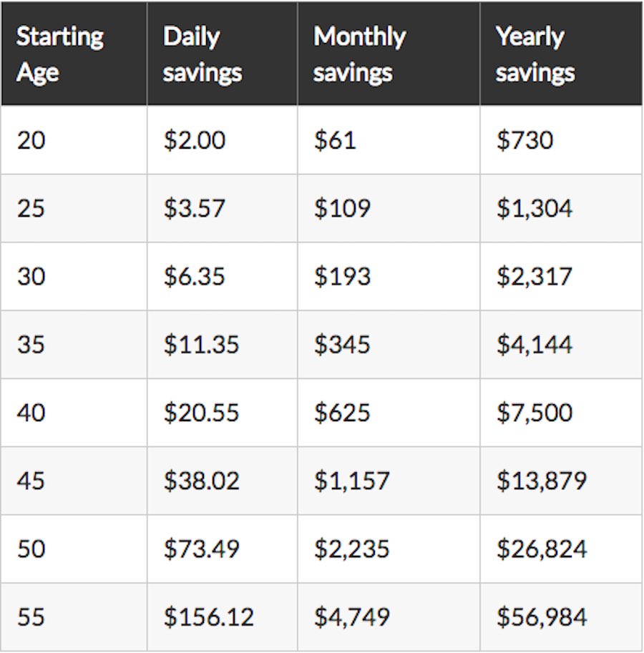Select the $38.02 daily savings cell
This screenshot has width=644, height=653.
pyautogui.click(x=202, y=481)
